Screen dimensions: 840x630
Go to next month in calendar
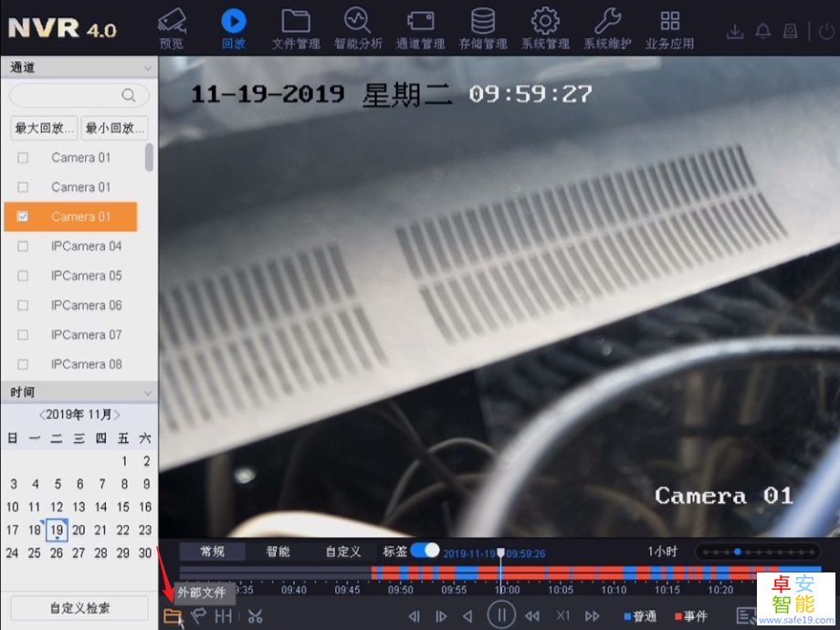coord(118,415)
